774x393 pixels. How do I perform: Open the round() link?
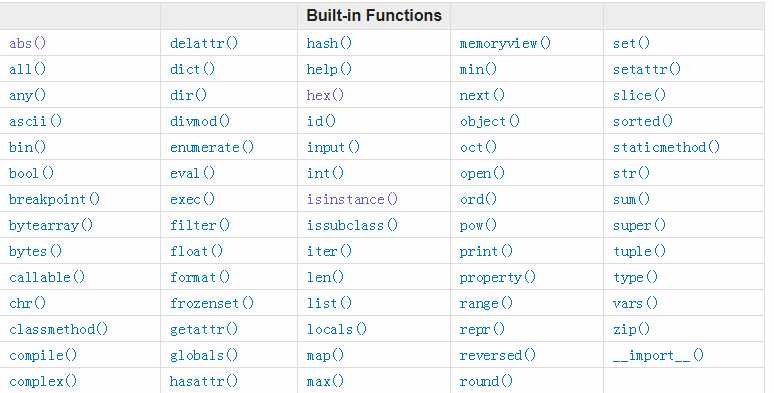pyautogui.click(x=486, y=381)
